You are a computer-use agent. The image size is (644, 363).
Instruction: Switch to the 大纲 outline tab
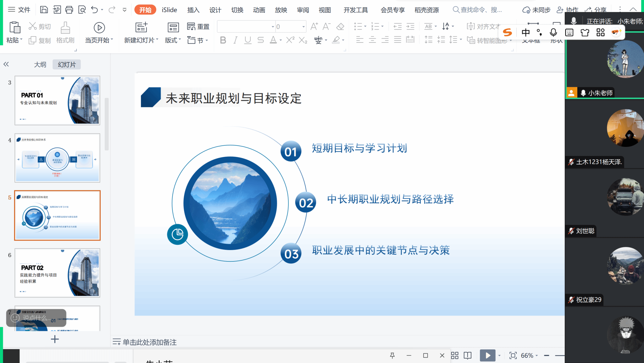pyautogui.click(x=40, y=64)
